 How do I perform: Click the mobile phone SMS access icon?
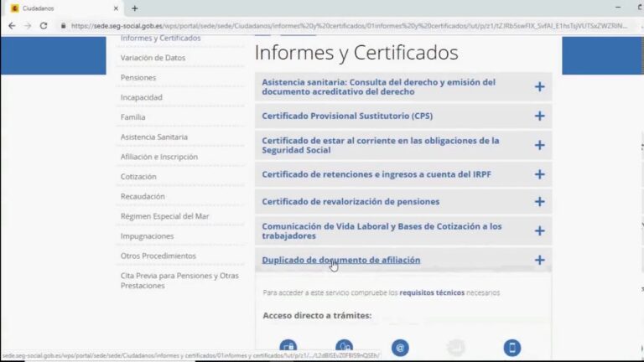(x=512, y=348)
